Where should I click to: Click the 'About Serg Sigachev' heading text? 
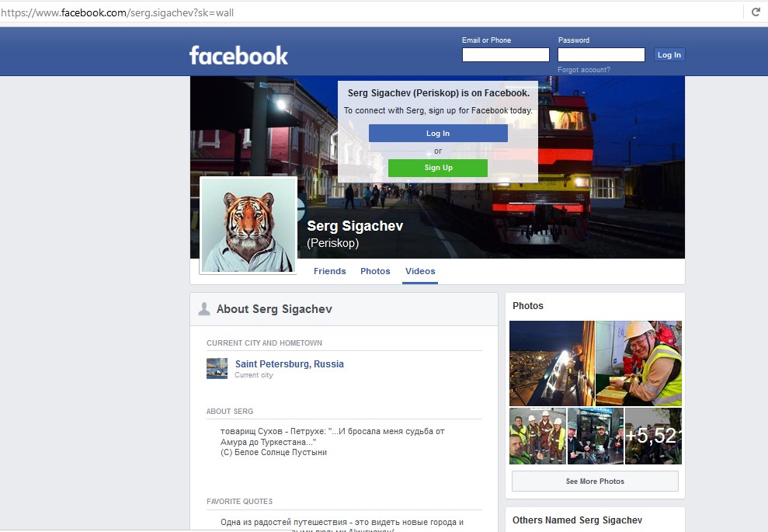coord(274,309)
